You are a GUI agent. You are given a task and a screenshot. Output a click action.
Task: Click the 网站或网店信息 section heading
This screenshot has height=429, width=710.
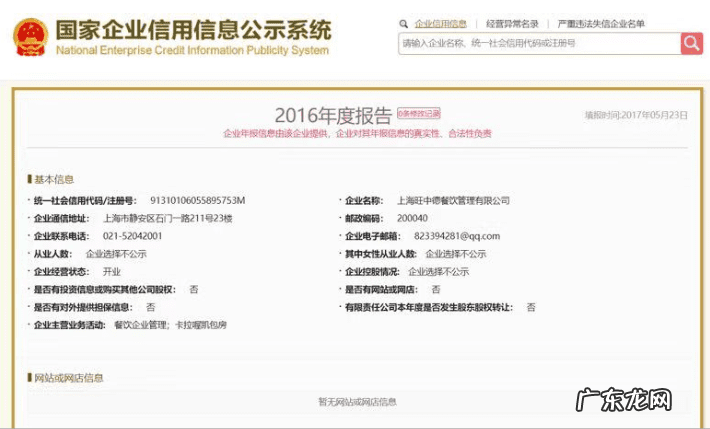click(x=68, y=378)
